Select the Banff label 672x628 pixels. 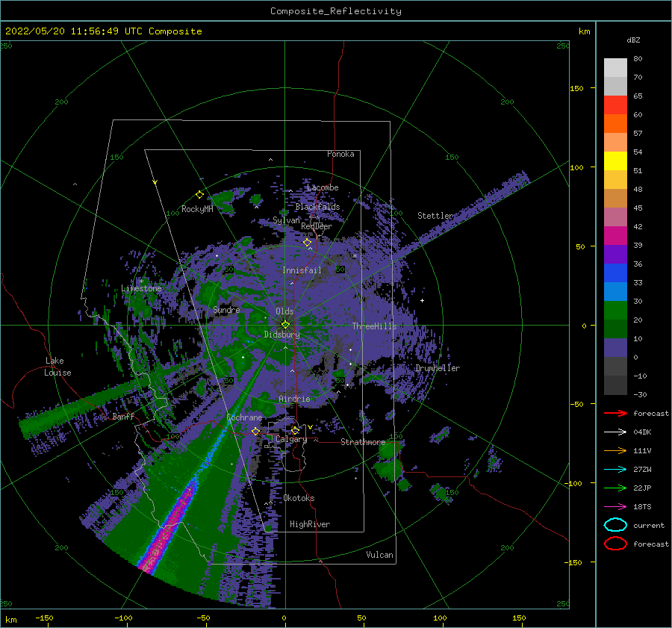(x=123, y=416)
